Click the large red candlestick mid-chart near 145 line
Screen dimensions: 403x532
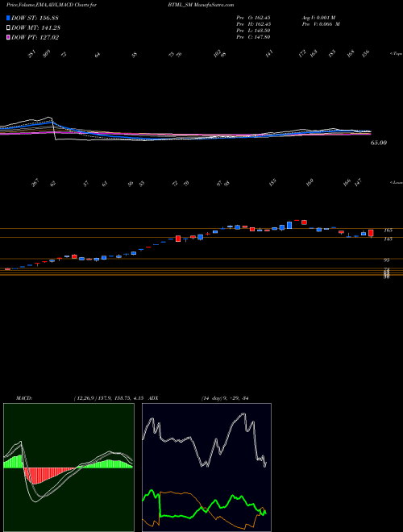tap(178, 238)
